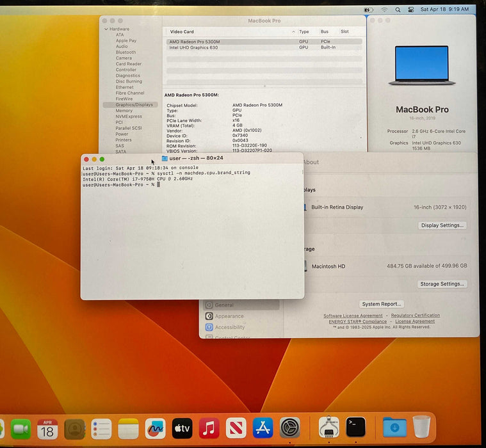Select Fibre Channel in hardware sidebar
Viewport: 486px width, 448px height.
click(130, 93)
